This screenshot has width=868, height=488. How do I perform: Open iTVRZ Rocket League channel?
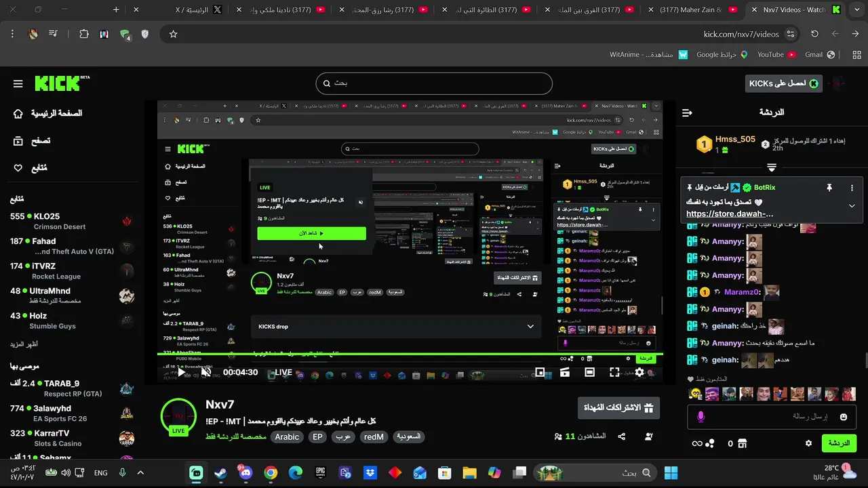71,271
